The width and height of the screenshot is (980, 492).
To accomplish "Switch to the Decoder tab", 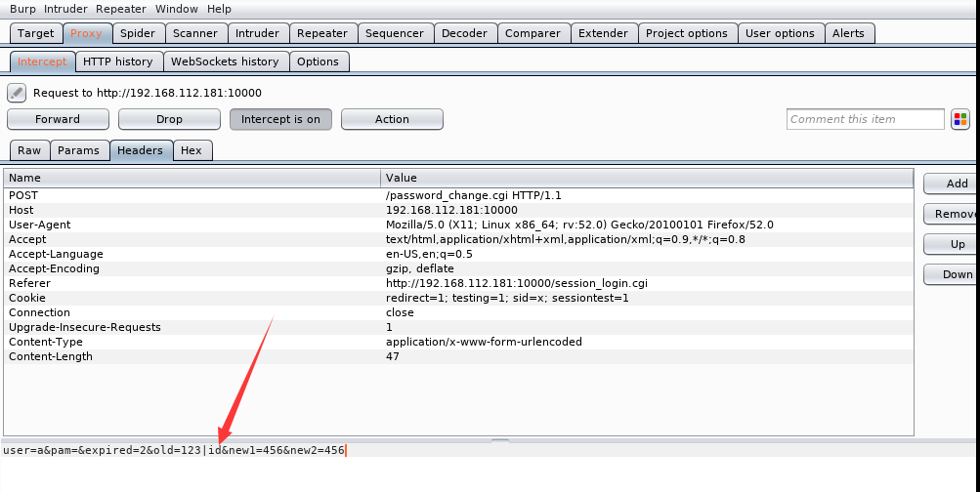I will click(x=464, y=33).
